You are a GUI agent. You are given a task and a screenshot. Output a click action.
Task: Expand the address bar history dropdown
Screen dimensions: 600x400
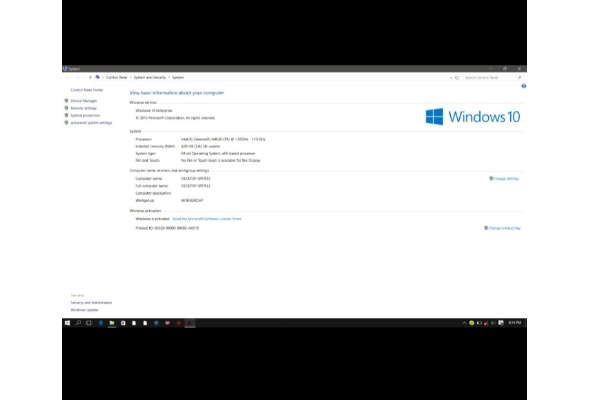point(449,77)
